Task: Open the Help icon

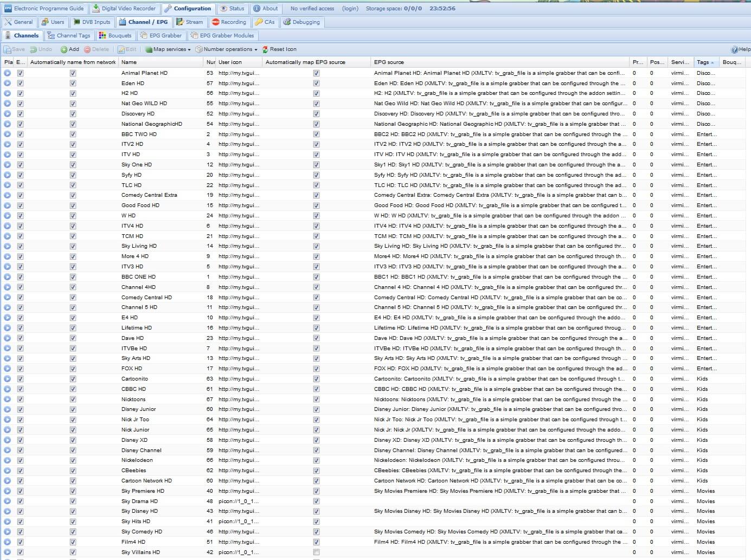Action: pos(741,49)
